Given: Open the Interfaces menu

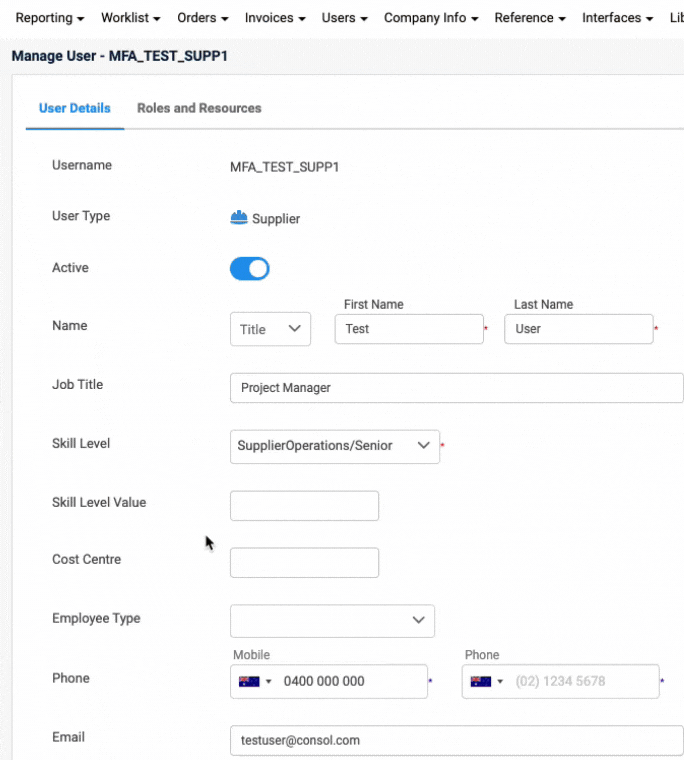Looking at the screenshot, I should point(618,18).
